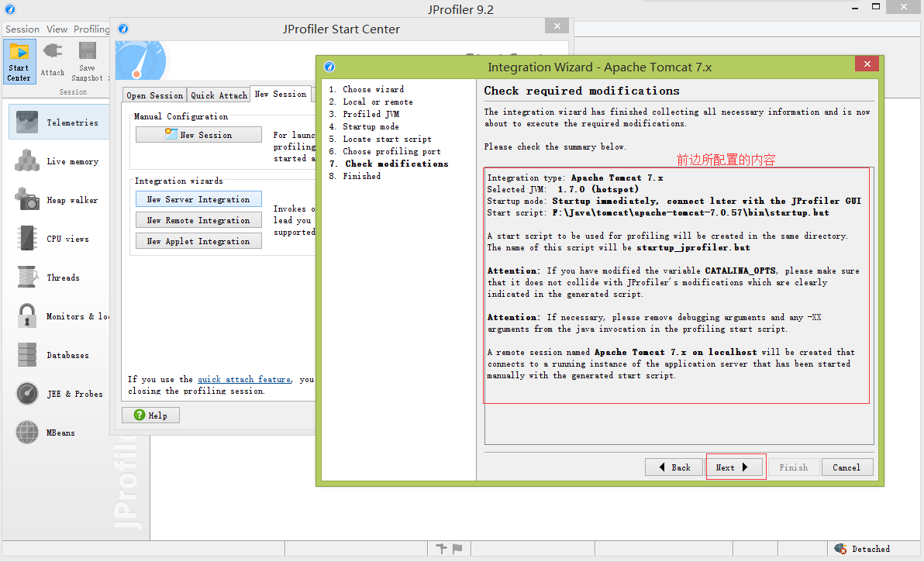Click New Server Integration button
924x562 pixels.
point(198,199)
